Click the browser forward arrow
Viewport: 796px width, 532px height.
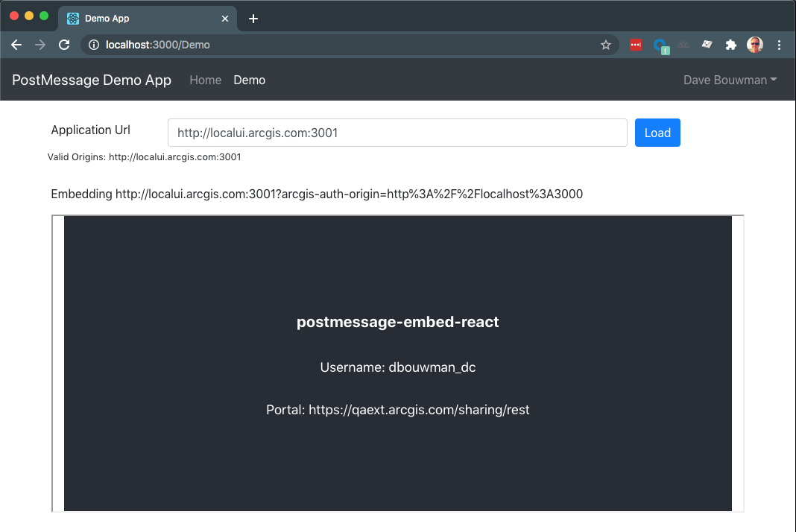(40, 45)
